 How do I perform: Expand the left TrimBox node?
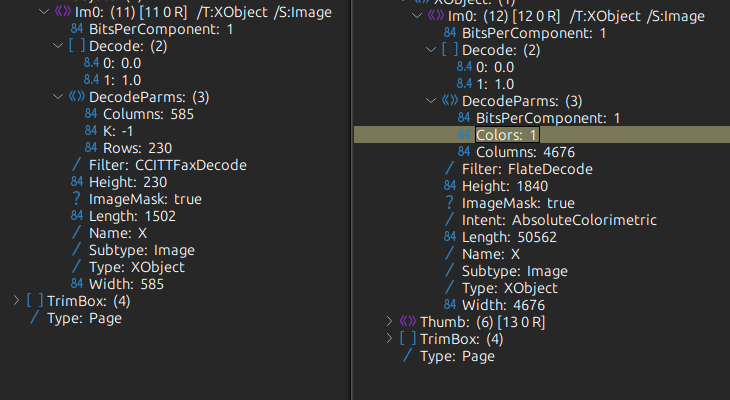coord(14,301)
